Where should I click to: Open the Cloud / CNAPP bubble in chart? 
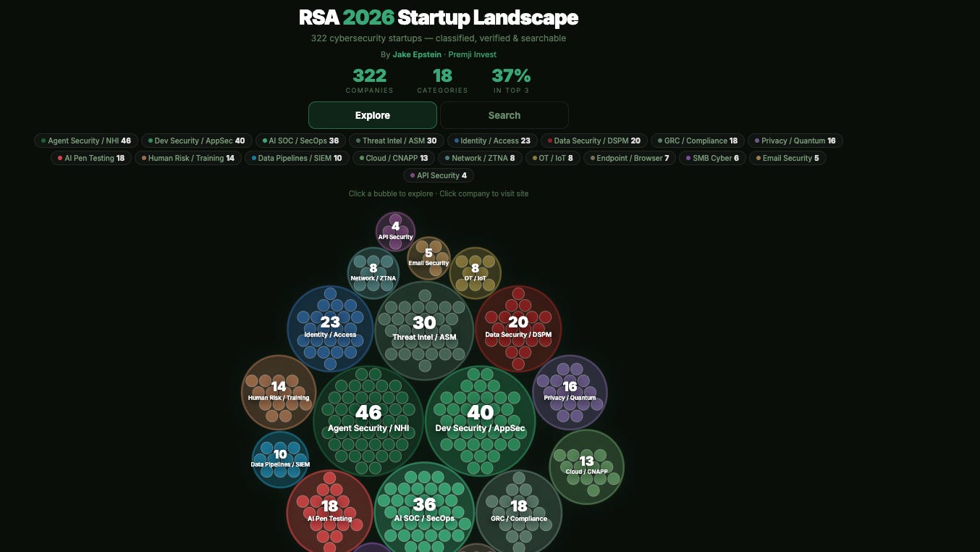[586, 467]
